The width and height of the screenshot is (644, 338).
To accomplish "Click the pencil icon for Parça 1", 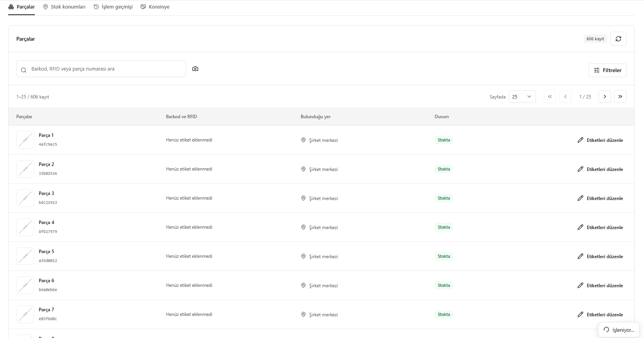I will pyautogui.click(x=580, y=140).
